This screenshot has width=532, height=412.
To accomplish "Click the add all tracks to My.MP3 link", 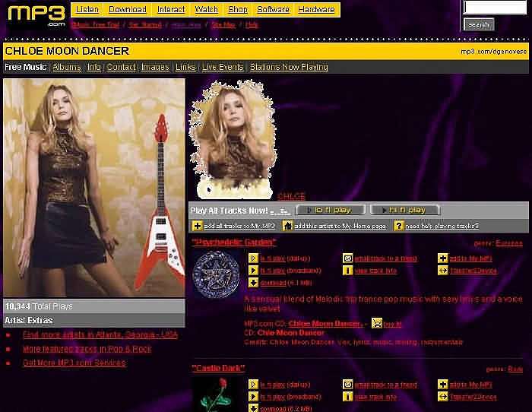I will point(239,226).
